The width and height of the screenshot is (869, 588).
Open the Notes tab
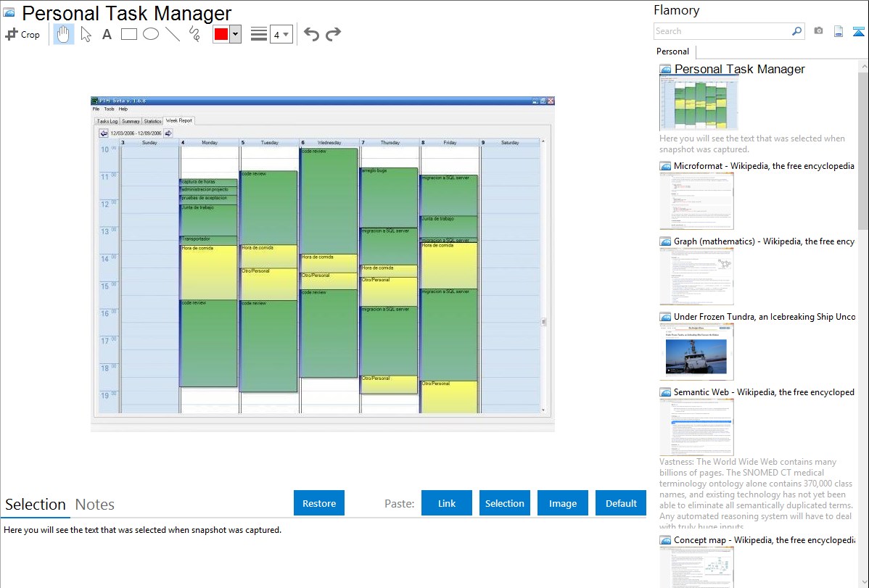95,505
